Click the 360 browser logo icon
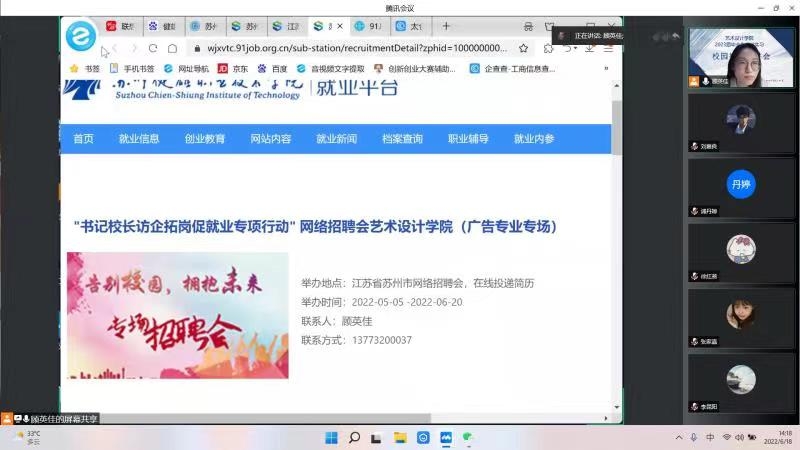Screen dimensions: 800x450 click(82, 36)
